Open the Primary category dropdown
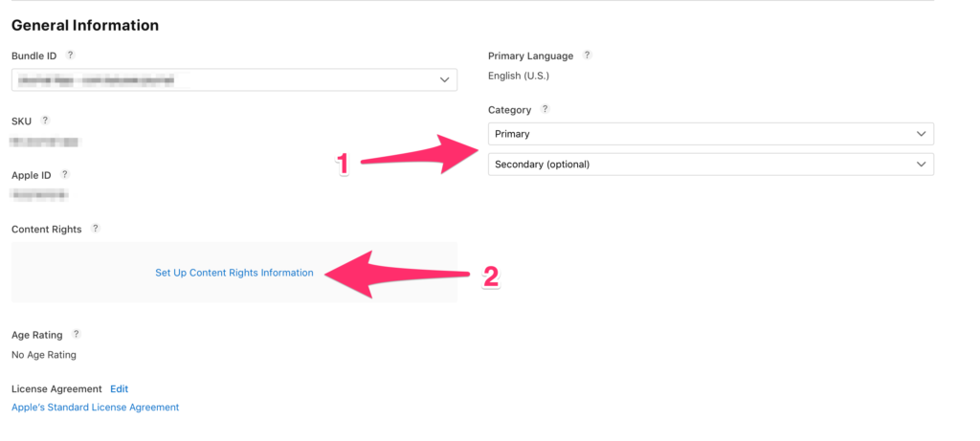980x441 pixels. click(711, 134)
